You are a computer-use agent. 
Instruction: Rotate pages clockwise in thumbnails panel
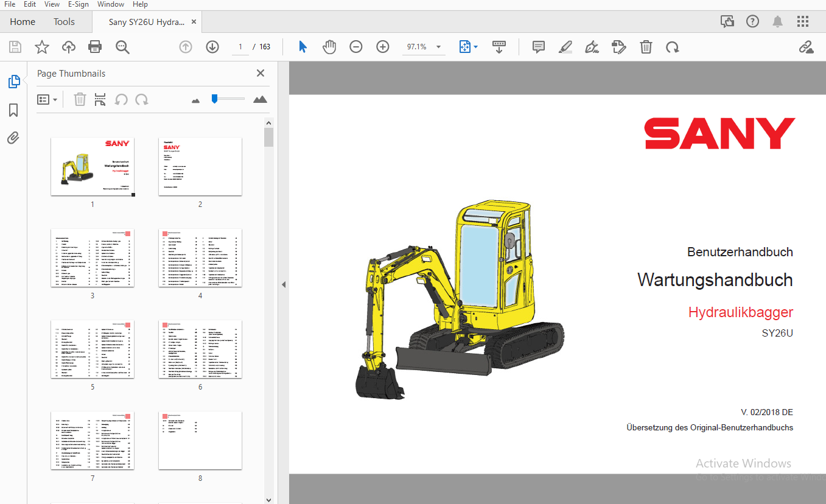[x=142, y=99]
